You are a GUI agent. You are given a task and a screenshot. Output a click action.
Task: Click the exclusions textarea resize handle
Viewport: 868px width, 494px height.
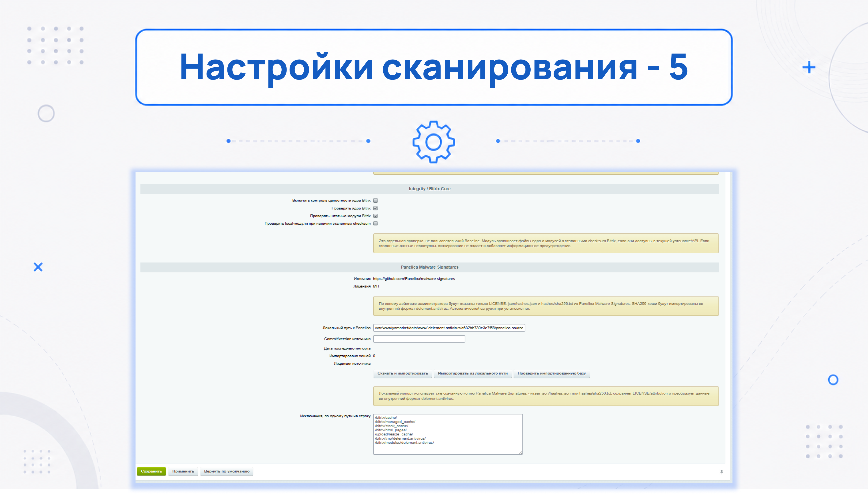coord(521,452)
